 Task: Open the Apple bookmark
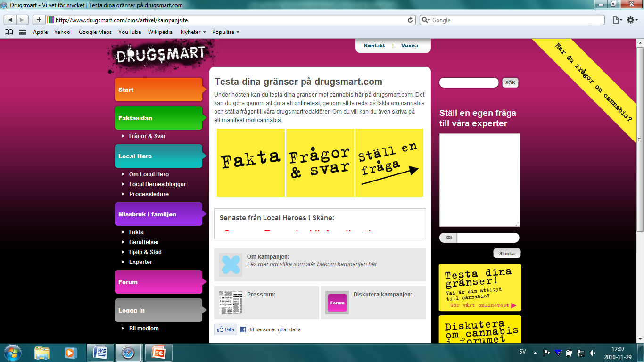coord(40,32)
